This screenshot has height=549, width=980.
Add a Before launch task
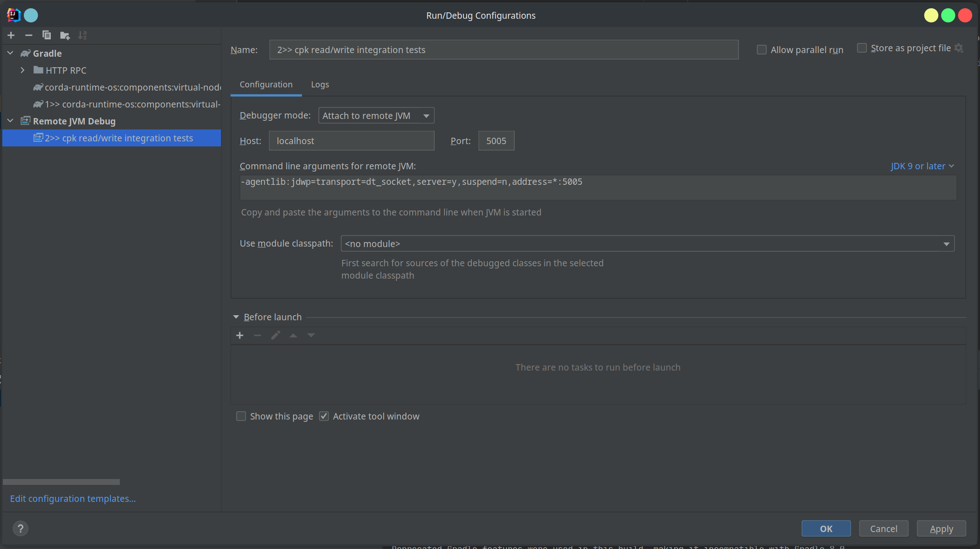point(240,335)
